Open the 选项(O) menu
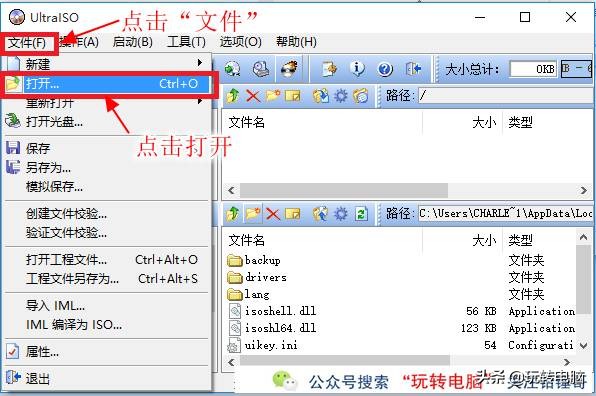The height and width of the screenshot is (396, 596). click(x=241, y=42)
